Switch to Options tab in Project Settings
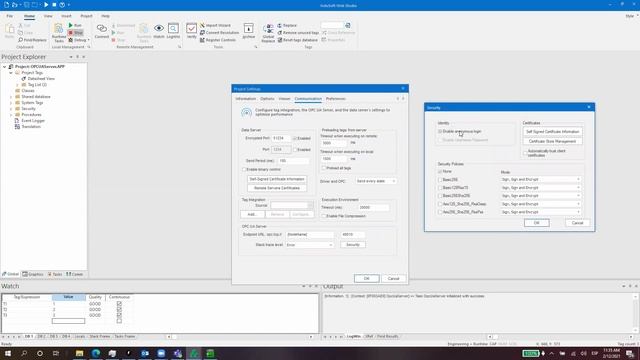The width and height of the screenshot is (640, 360). click(267, 99)
